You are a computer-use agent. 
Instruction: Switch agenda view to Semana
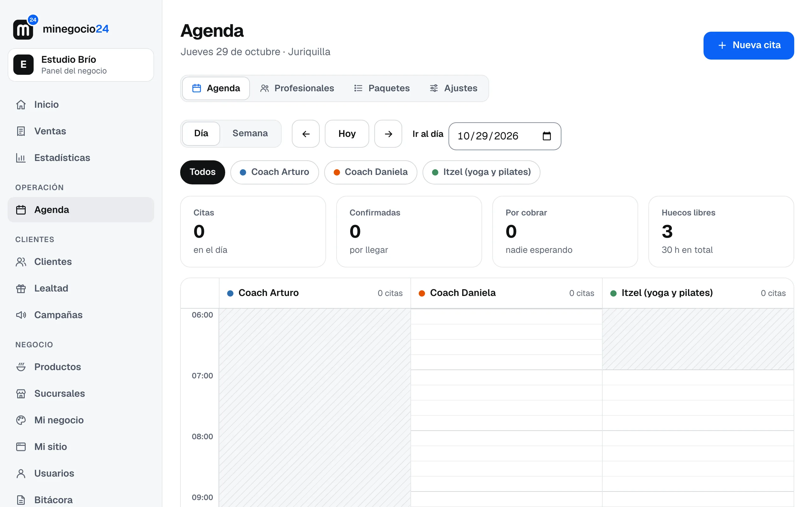250,133
